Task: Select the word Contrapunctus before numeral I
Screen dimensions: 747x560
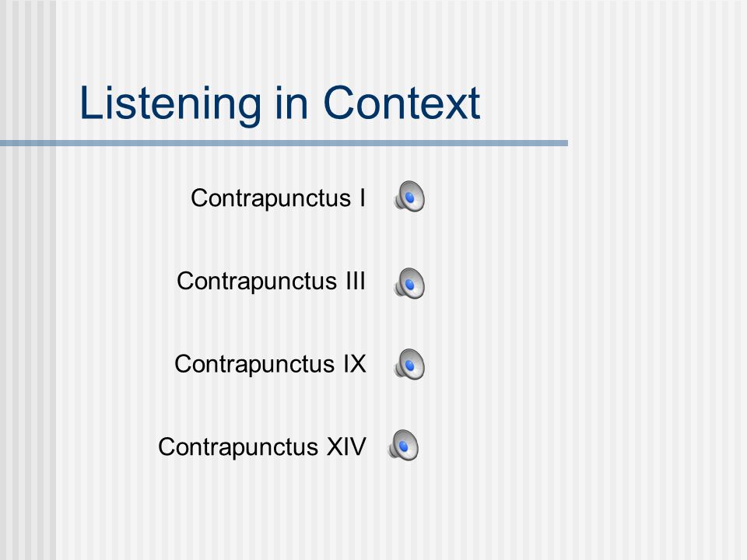Action: tap(271, 198)
